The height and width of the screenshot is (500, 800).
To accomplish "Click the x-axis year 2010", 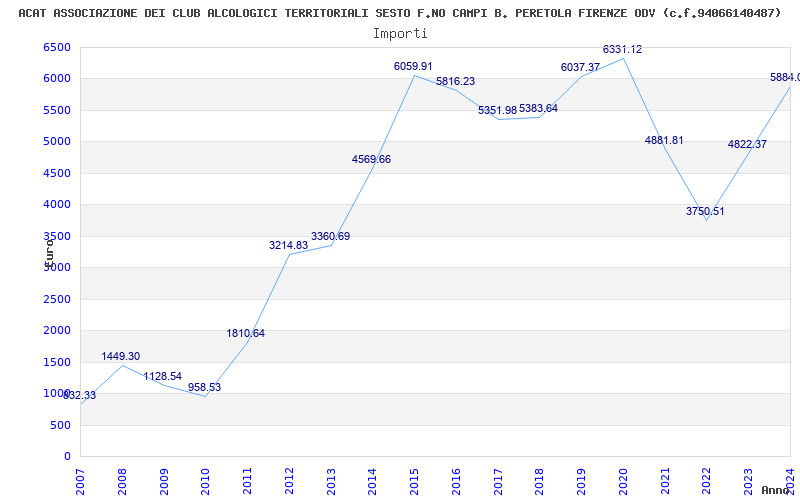I will [206, 482].
